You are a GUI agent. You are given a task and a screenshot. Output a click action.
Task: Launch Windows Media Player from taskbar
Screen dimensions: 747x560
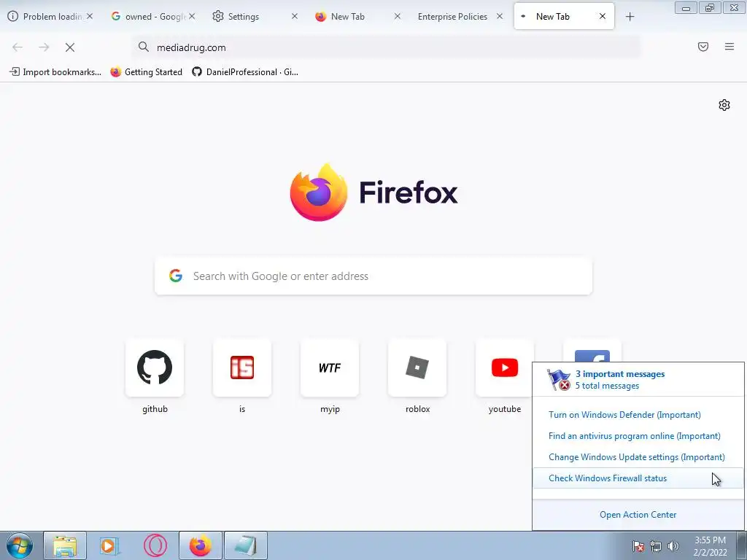(x=109, y=545)
